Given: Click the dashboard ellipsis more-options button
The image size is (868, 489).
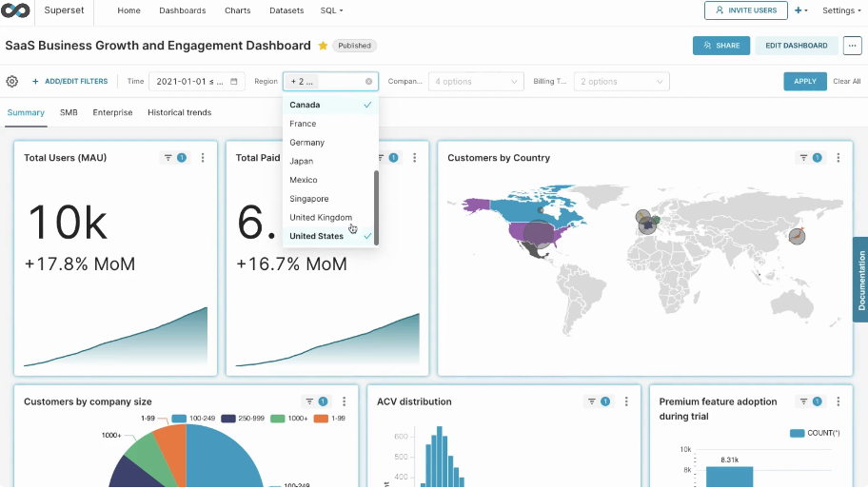Looking at the screenshot, I should 852,46.
